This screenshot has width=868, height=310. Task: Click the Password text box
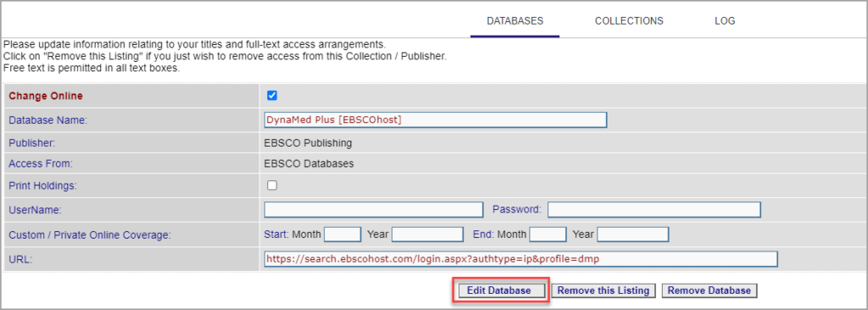click(654, 210)
